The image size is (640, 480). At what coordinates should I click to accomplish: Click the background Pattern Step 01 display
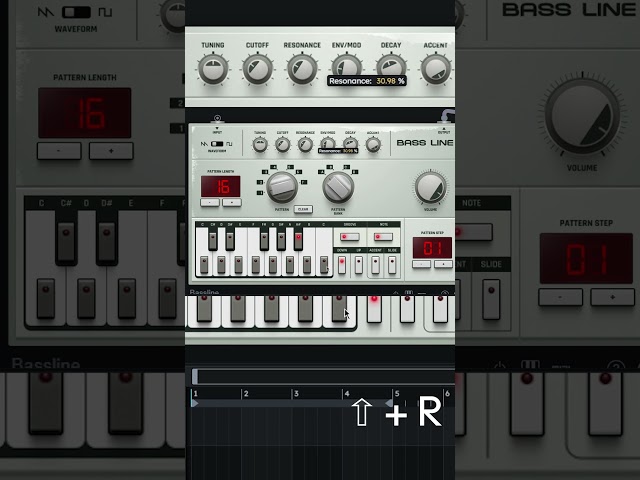pyautogui.click(x=586, y=258)
